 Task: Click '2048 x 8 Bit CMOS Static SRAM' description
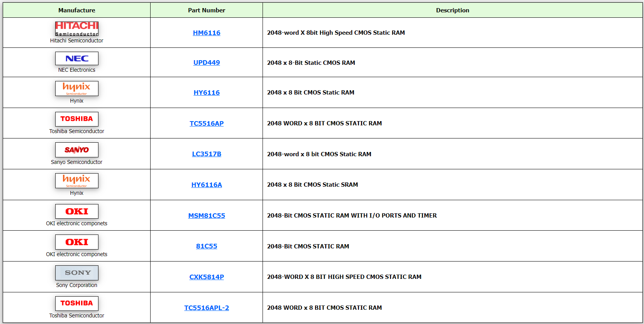click(x=313, y=185)
